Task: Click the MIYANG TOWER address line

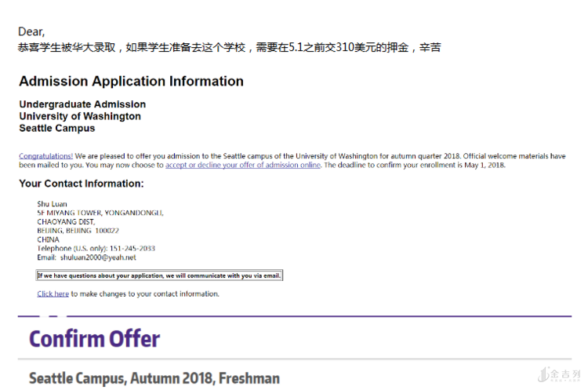Action: [x=100, y=213]
